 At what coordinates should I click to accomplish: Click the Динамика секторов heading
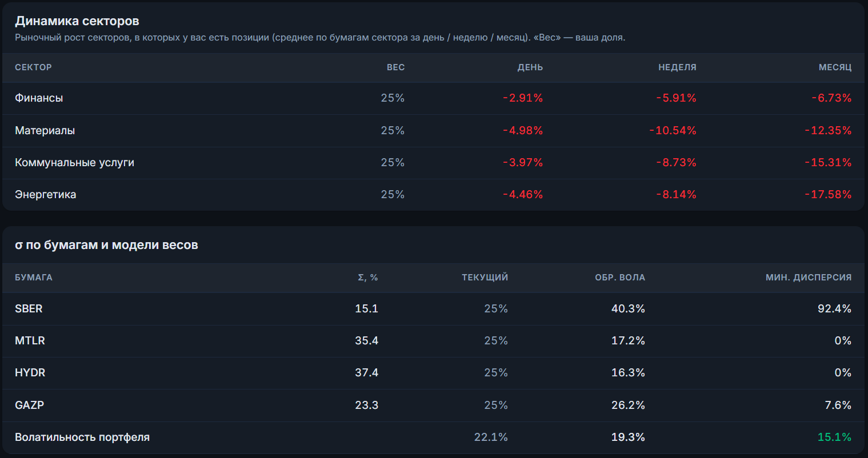pyautogui.click(x=77, y=21)
